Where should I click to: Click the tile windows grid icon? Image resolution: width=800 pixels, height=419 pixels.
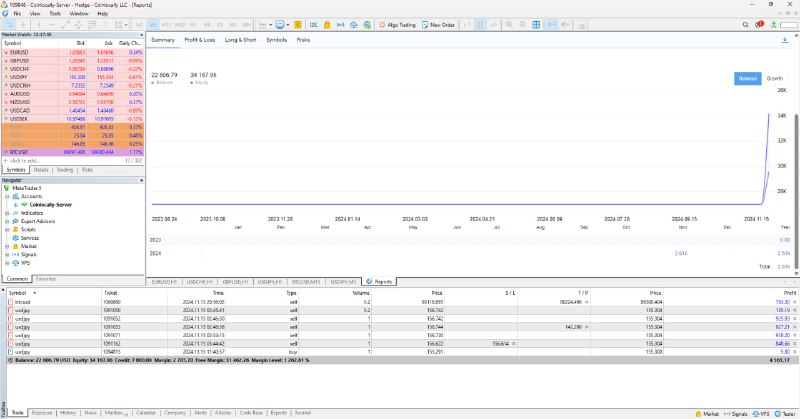536,24
